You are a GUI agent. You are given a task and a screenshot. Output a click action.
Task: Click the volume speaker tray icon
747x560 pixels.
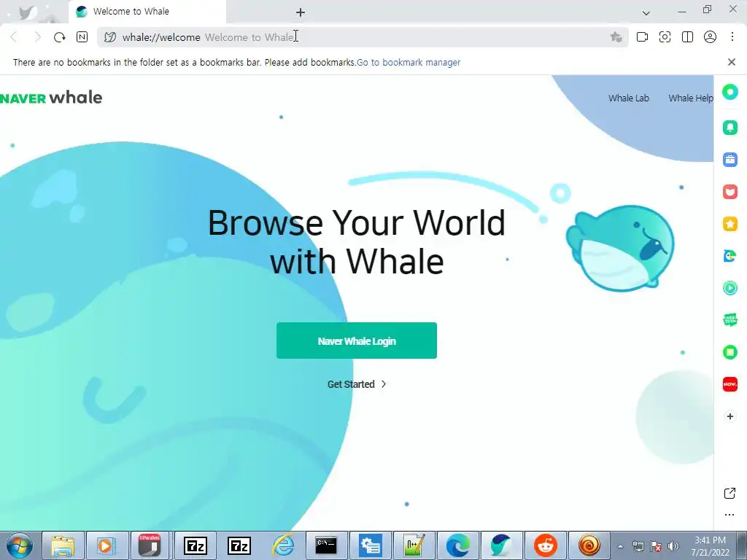pos(673,546)
